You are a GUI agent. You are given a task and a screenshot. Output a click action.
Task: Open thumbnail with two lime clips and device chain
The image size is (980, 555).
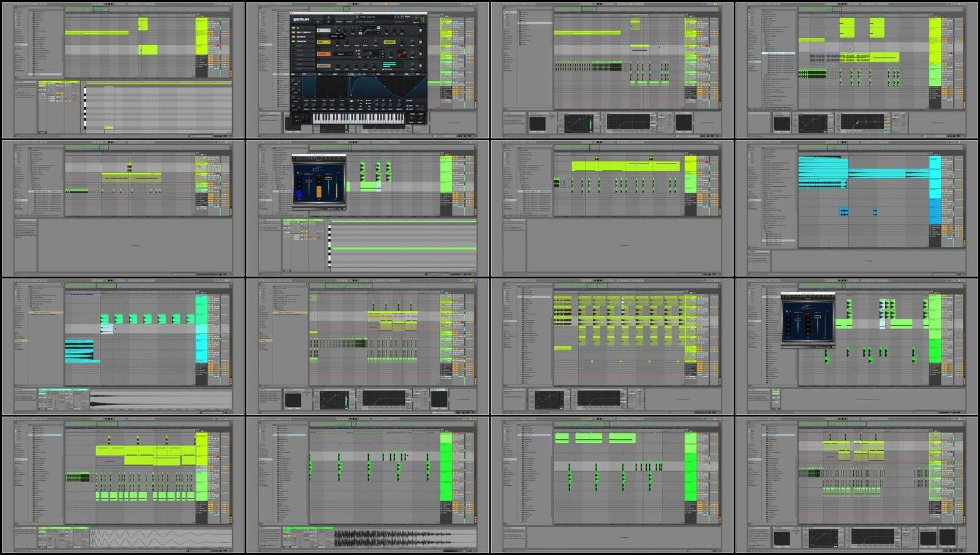click(x=857, y=70)
